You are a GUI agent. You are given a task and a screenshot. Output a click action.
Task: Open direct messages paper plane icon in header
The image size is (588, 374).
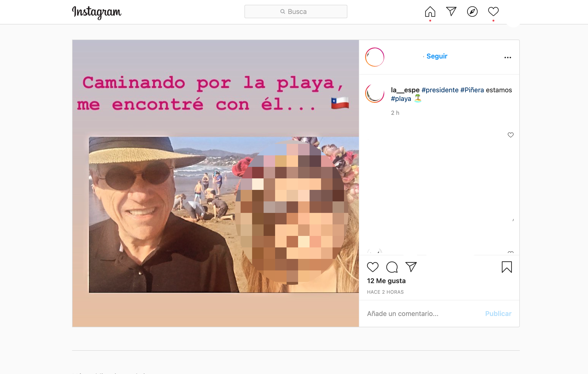click(451, 12)
